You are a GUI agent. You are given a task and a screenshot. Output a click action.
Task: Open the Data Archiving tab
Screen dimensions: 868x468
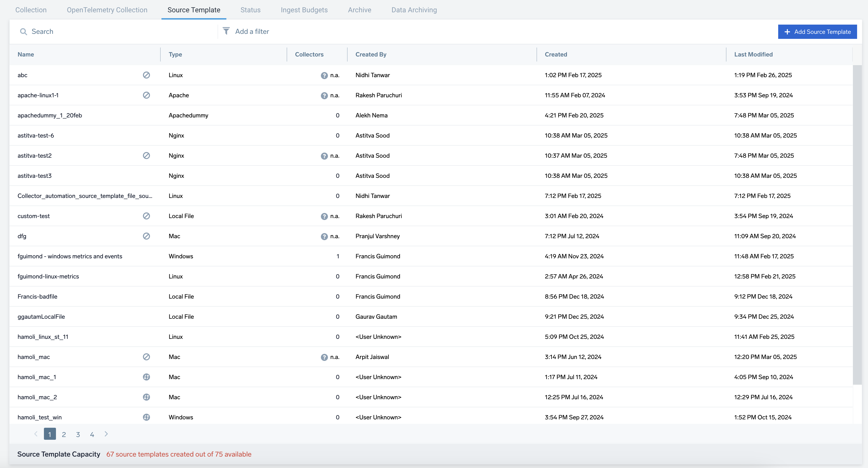click(x=414, y=10)
